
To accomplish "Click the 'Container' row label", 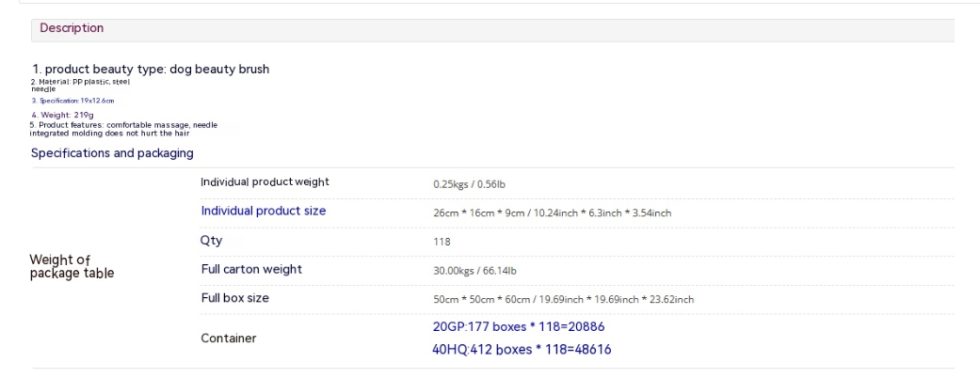I will (x=228, y=338).
